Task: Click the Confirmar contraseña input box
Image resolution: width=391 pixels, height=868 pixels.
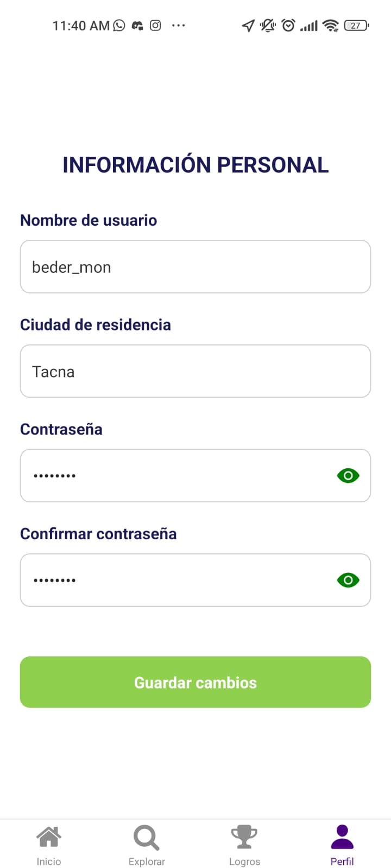Action: 174,580
